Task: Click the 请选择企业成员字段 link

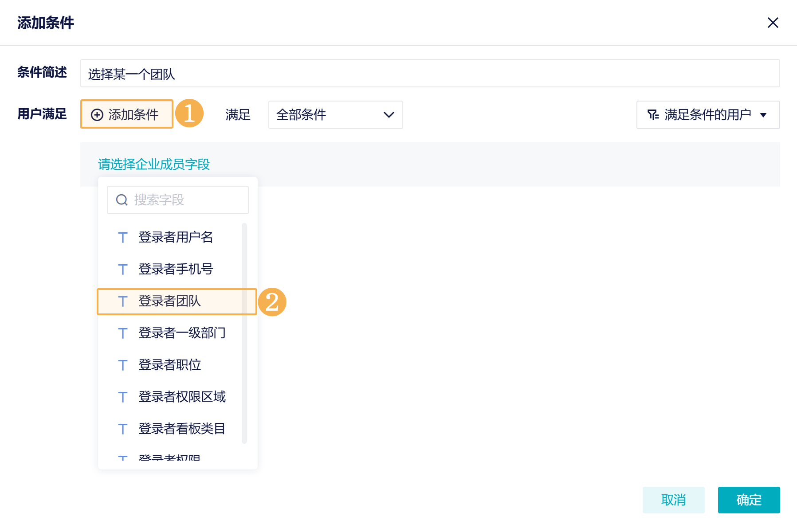Action: point(153,164)
